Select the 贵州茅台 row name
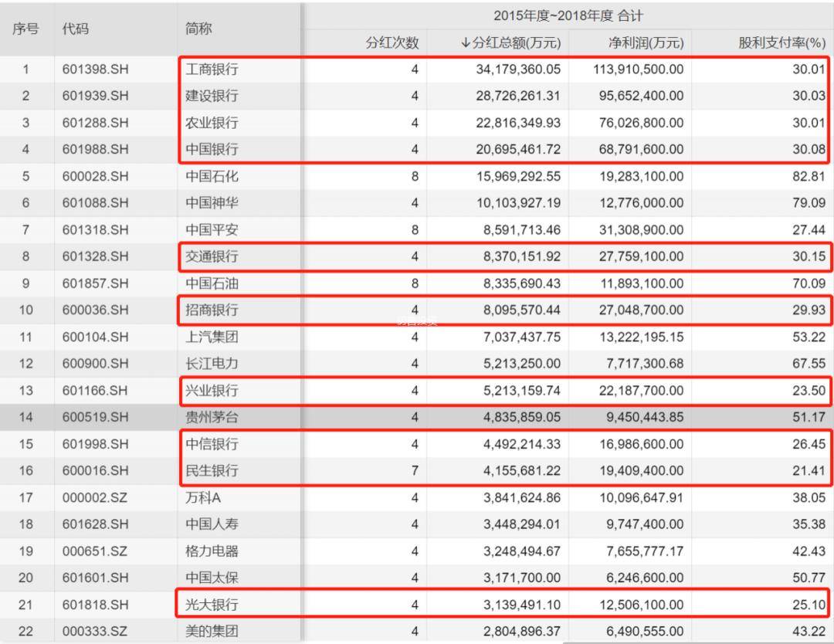The width and height of the screenshot is (834, 644). pos(212,417)
